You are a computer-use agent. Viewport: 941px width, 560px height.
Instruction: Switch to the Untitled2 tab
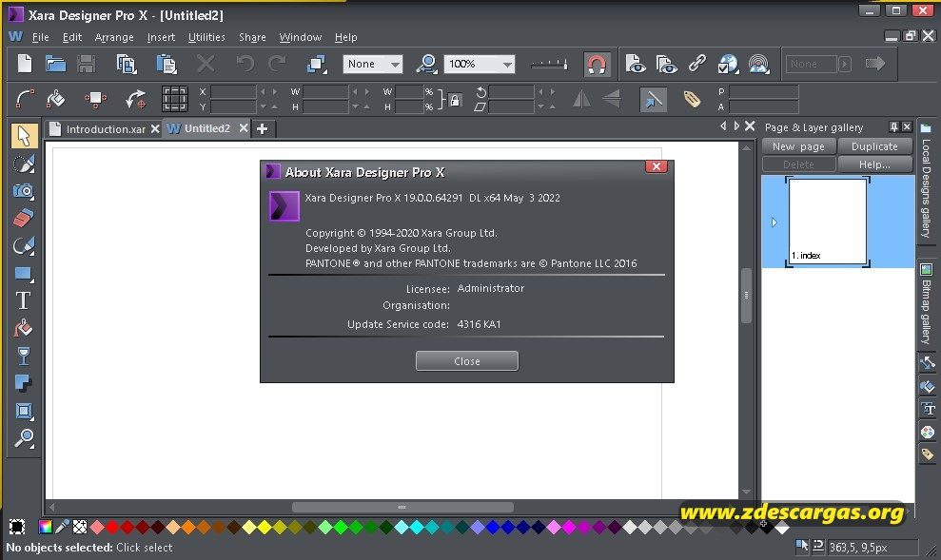(x=207, y=128)
